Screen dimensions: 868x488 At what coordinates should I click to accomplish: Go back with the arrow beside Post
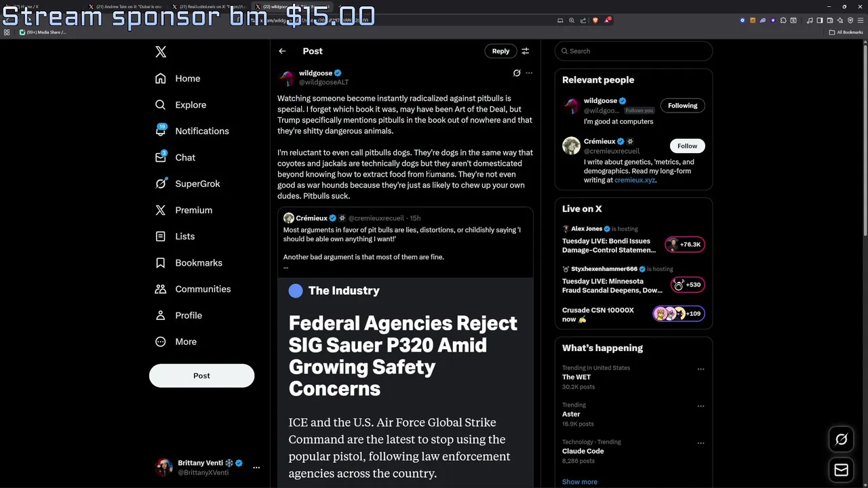point(282,51)
